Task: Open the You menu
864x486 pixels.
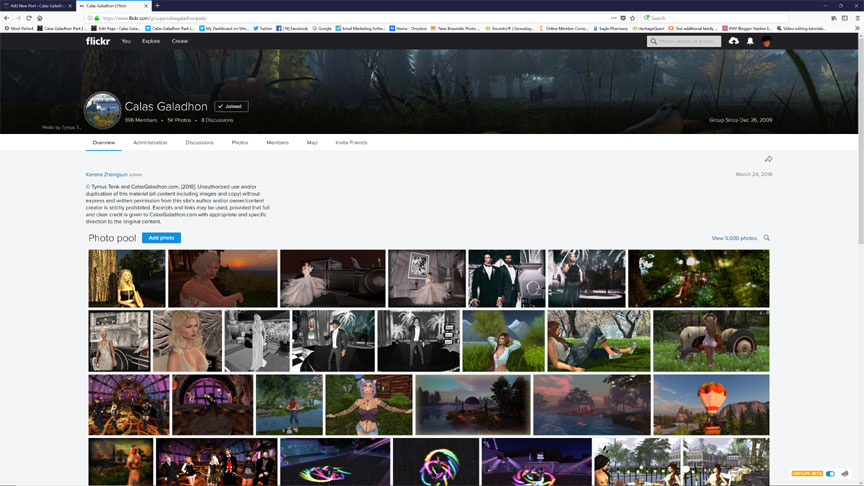Action: [x=126, y=41]
